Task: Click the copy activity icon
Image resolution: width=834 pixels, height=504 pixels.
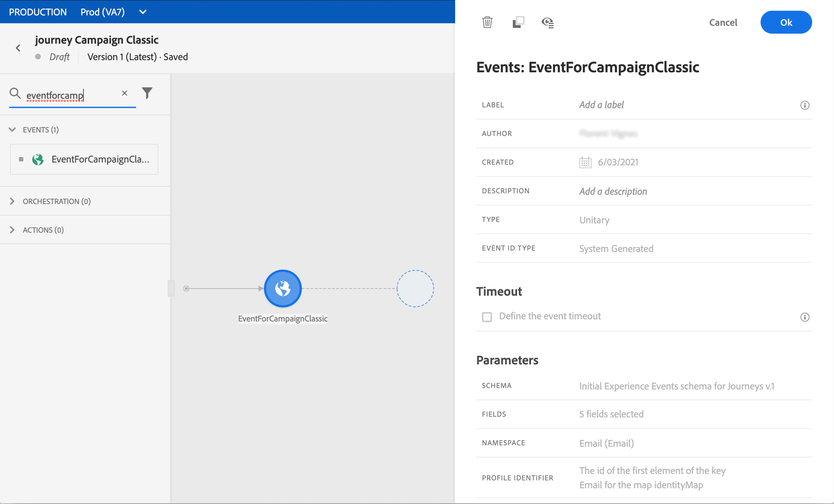Action: coord(518,22)
